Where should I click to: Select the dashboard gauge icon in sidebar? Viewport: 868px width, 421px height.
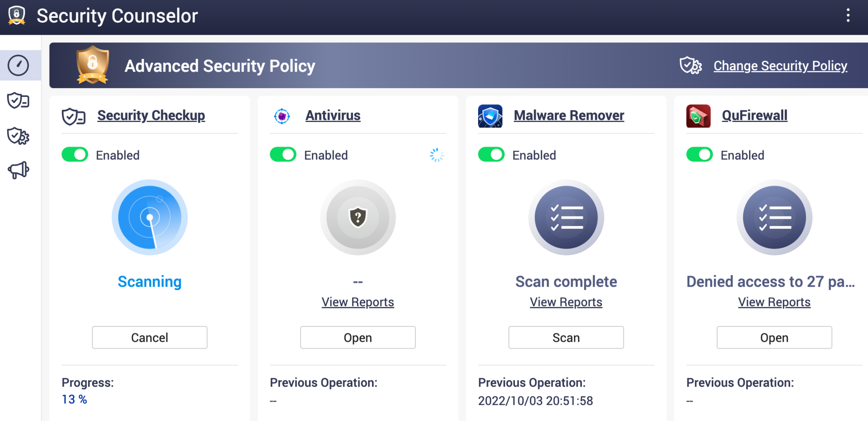coord(18,65)
